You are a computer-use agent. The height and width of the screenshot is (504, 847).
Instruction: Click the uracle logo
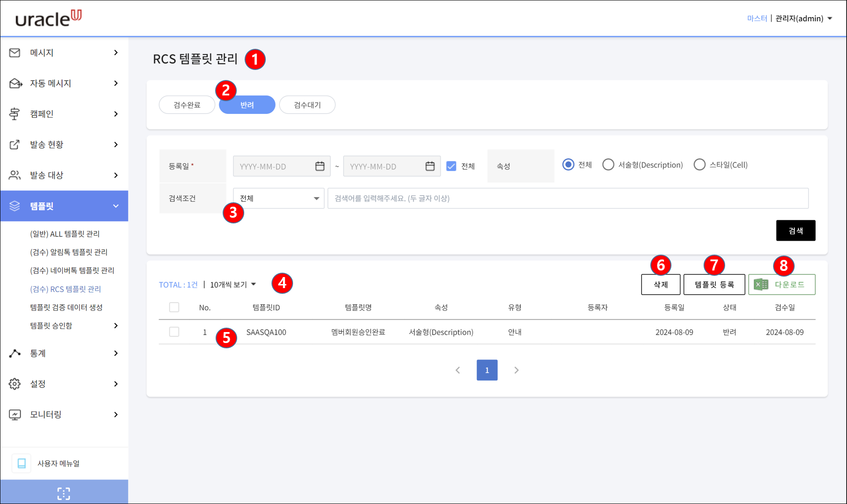tap(48, 18)
